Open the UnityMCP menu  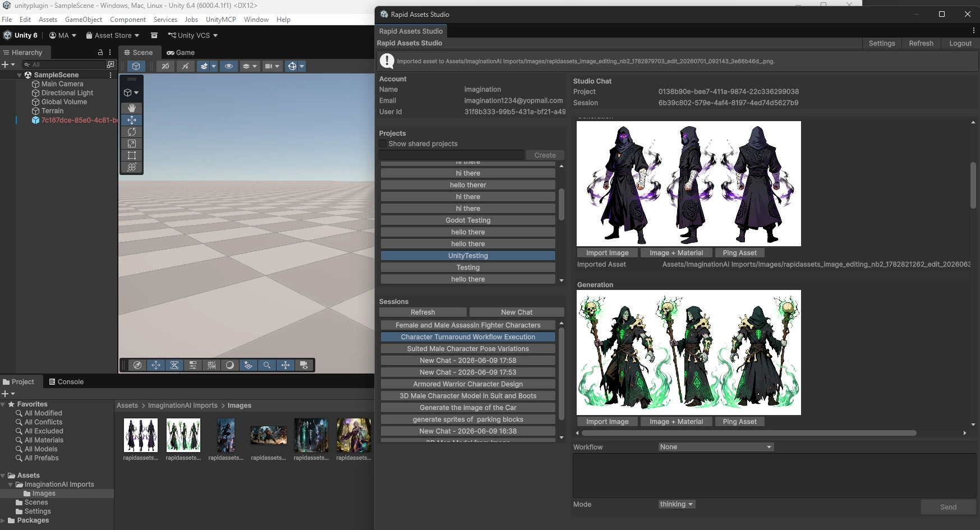[220, 20]
